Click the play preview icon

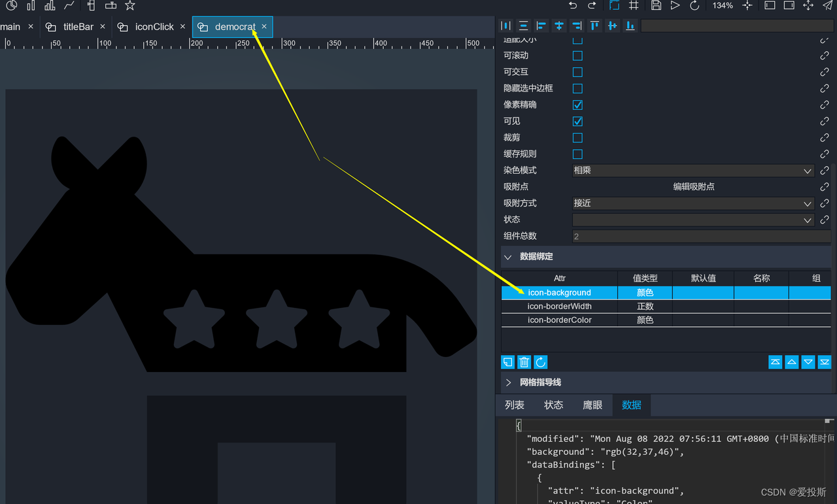[x=675, y=5]
